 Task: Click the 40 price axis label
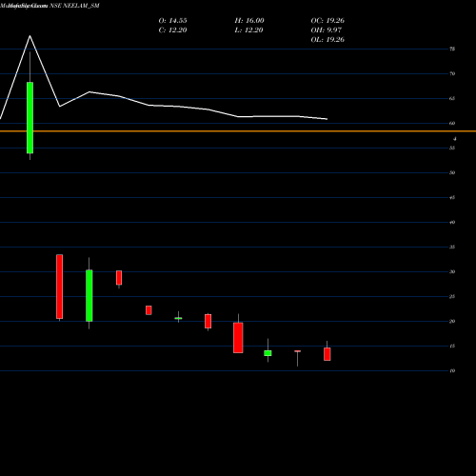pyautogui.click(x=452, y=222)
